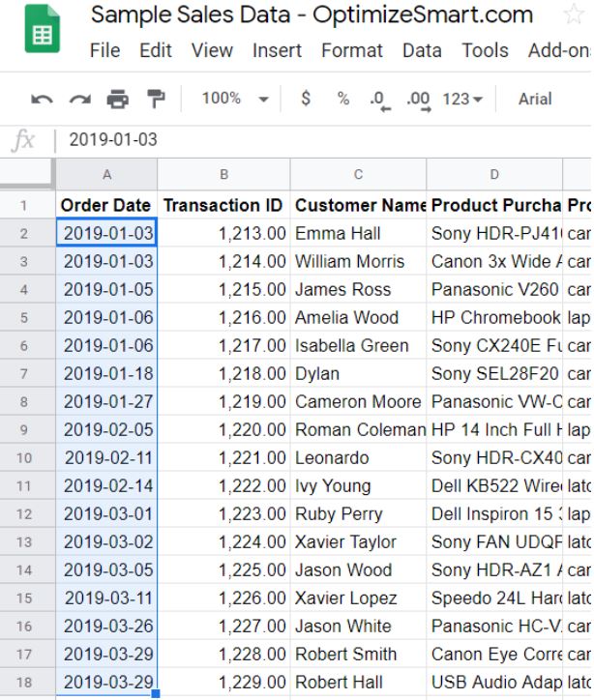Select date cell in Emma Hall's row
Screen dimensions: 594x700
click(106, 233)
